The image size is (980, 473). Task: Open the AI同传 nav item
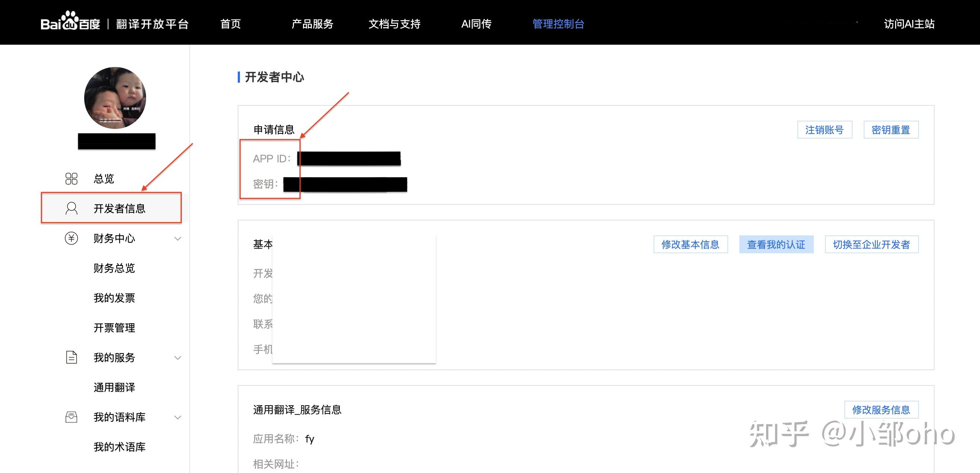(476, 24)
